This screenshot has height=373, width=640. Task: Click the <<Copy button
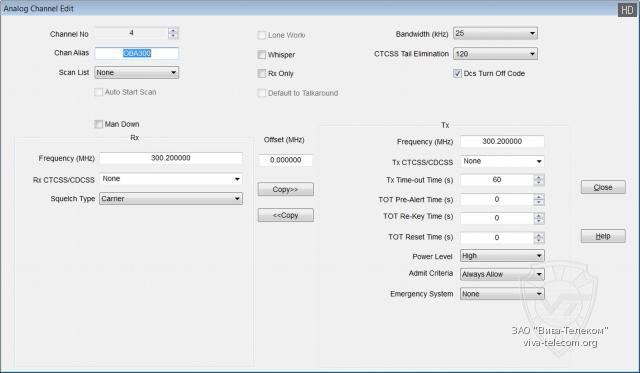(x=286, y=215)
